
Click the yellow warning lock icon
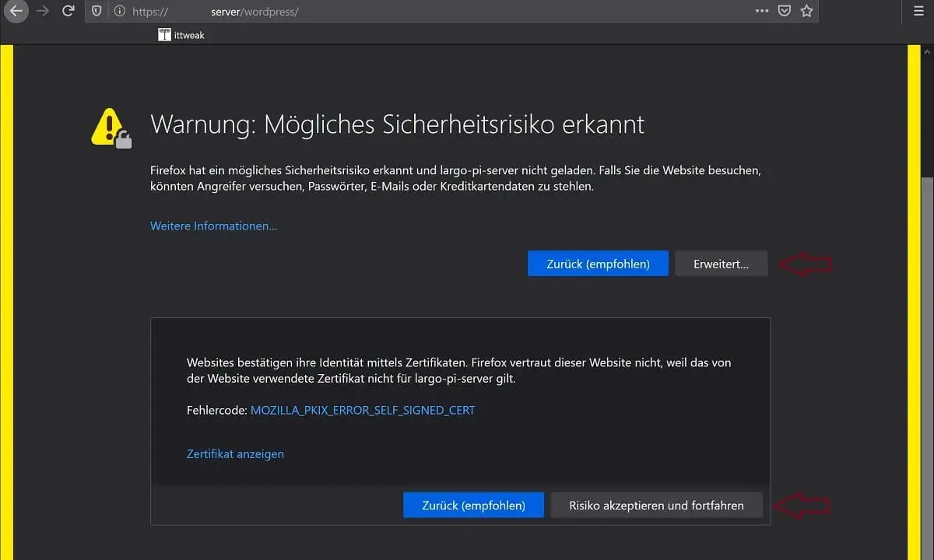[x=111, y=128]
